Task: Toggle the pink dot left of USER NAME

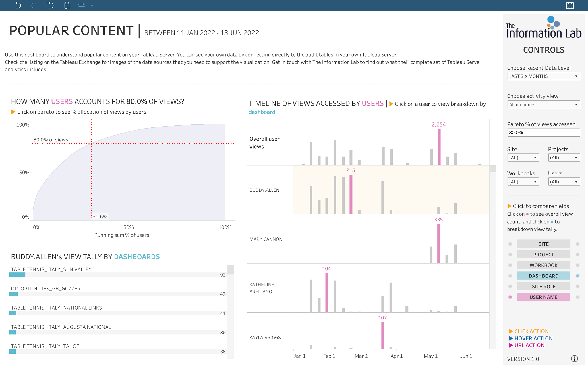Action: click(510, 297)
